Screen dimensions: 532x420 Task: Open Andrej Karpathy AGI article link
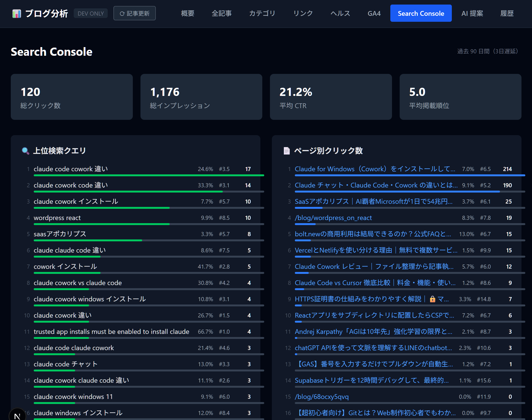[373, 332]
